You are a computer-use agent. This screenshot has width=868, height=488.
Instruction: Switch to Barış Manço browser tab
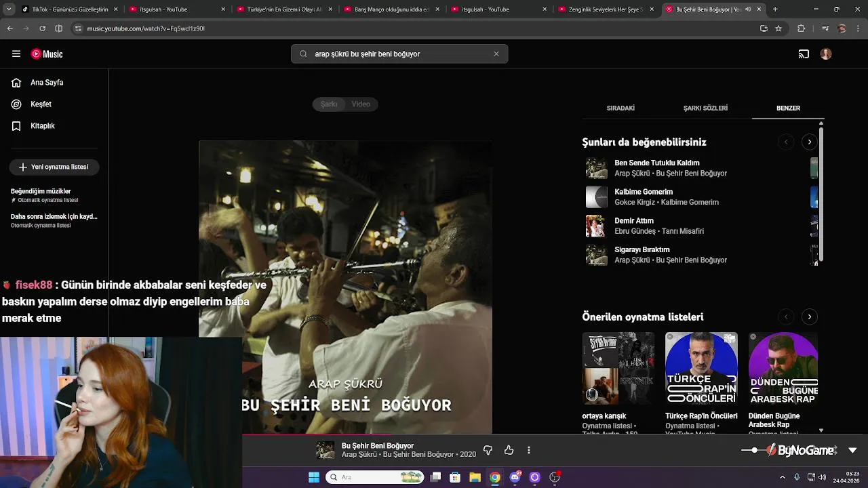click(391, 9)
